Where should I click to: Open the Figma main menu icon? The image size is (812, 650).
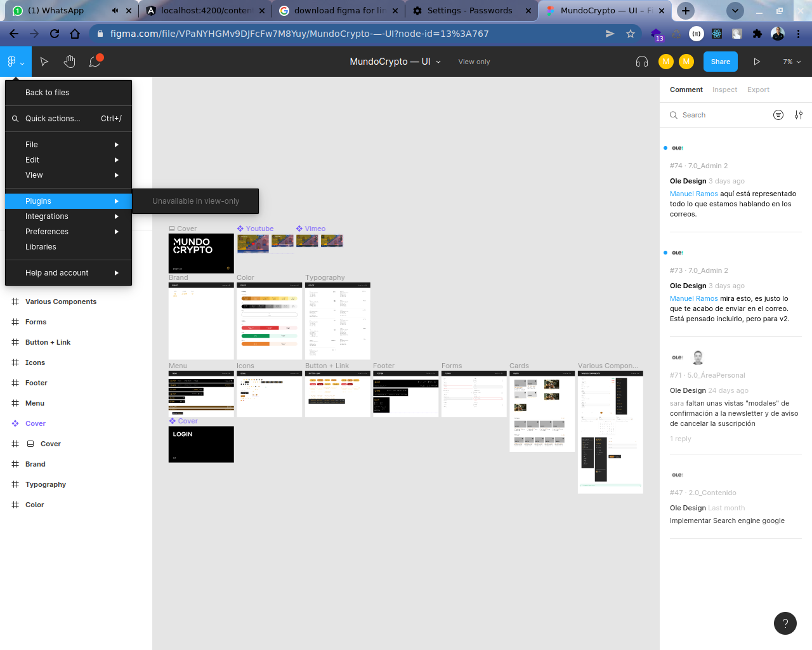pyautogui.click(x=15, y=62)
